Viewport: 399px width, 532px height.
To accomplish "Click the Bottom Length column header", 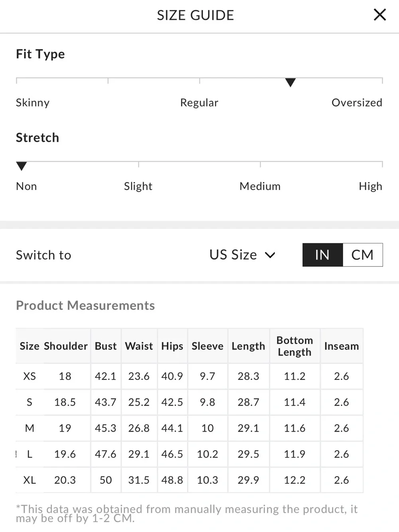I will click(x=294, y=346).
